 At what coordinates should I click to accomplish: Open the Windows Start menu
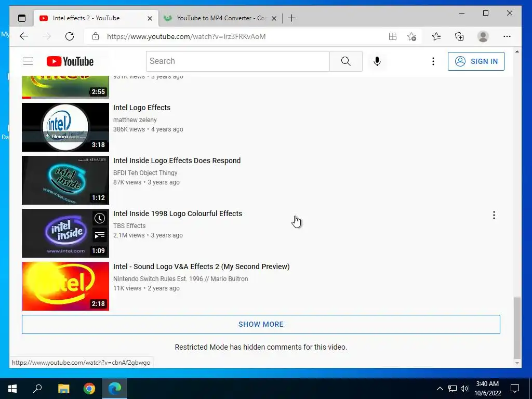point(12,389)
